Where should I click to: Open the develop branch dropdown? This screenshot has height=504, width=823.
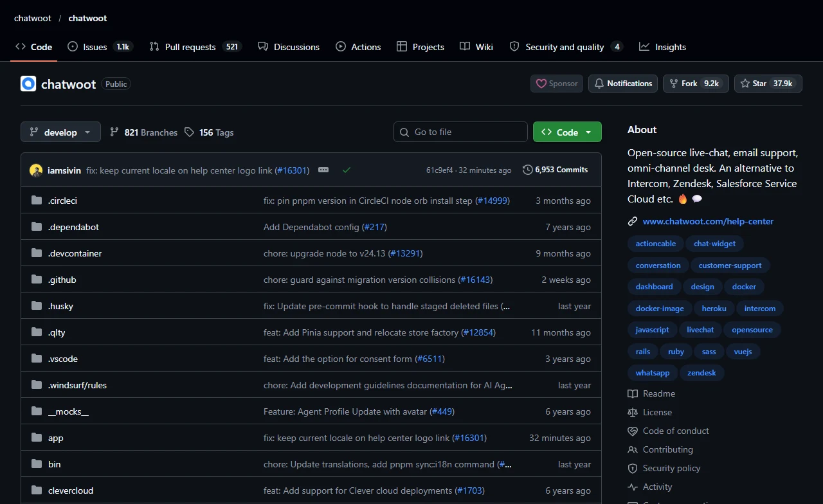pyautogui.click(x=60, y=132)
